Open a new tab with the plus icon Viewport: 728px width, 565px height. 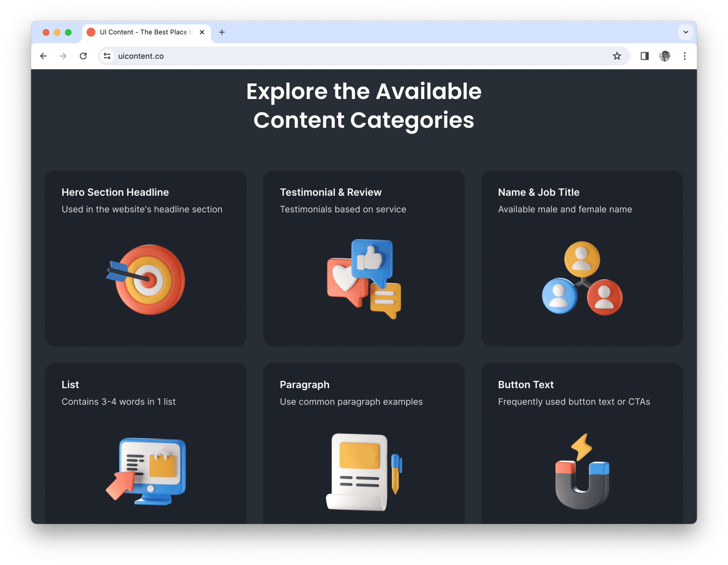click(222, 32)
